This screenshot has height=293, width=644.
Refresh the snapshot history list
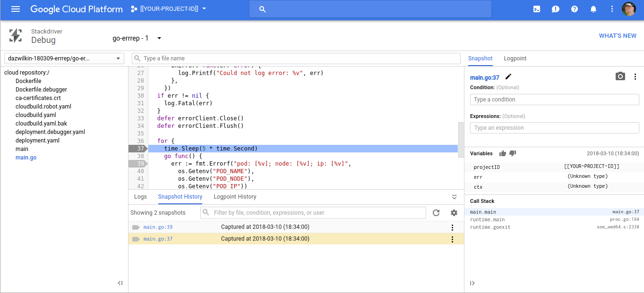pos(436,213)
